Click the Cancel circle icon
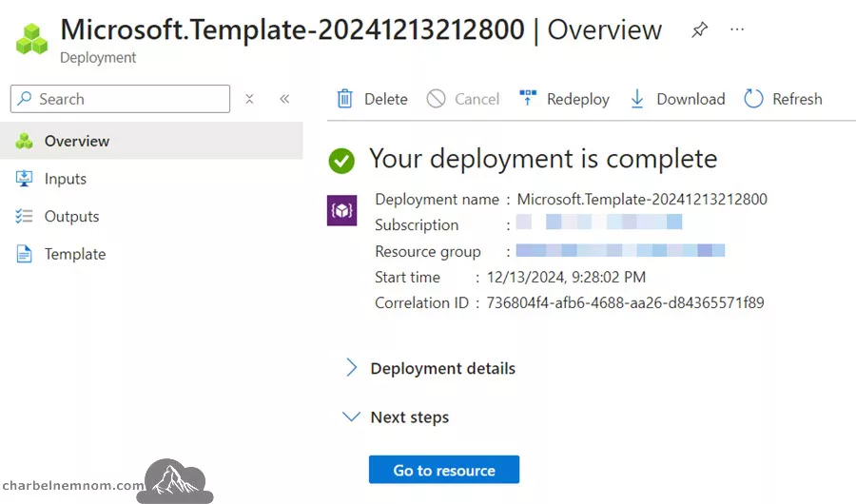Viewport: 856px width, 504px height. pos(437,99)
